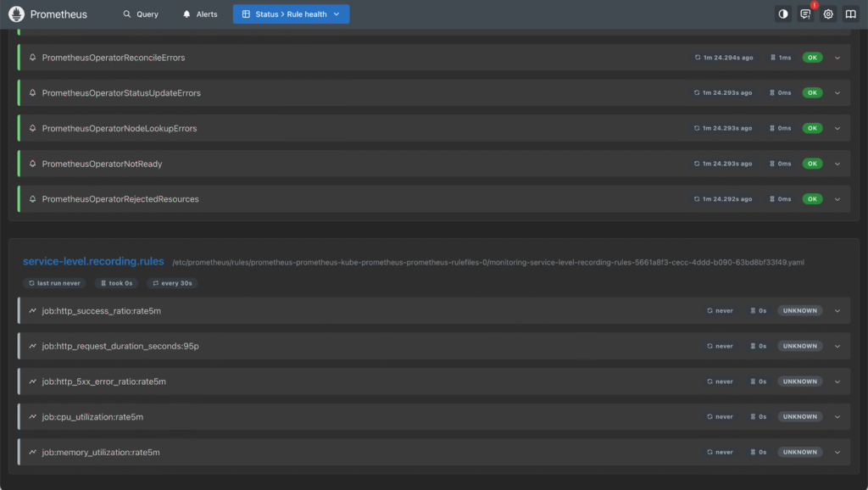Viewport: 868px width, 490px height.
Task: Click UNKNOWN badge of job:cpu_utilization:rate5m
Action: tap(800, 417)
